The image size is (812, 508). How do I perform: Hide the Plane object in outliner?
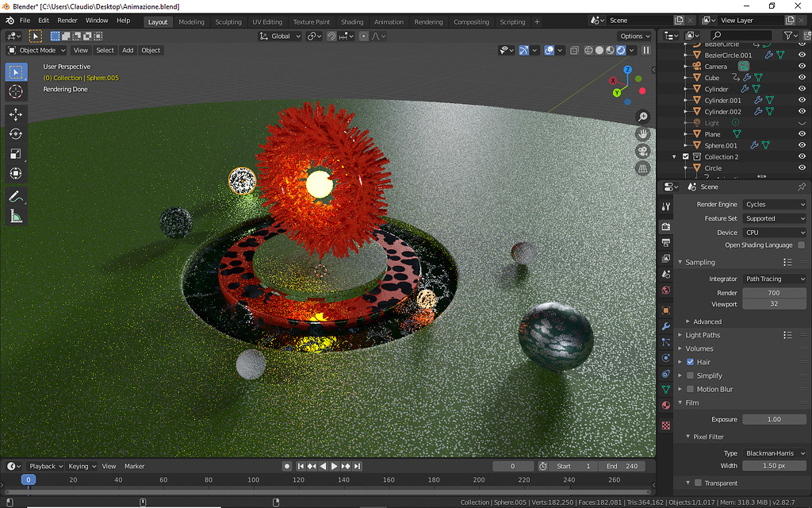(x=802, y=134)
